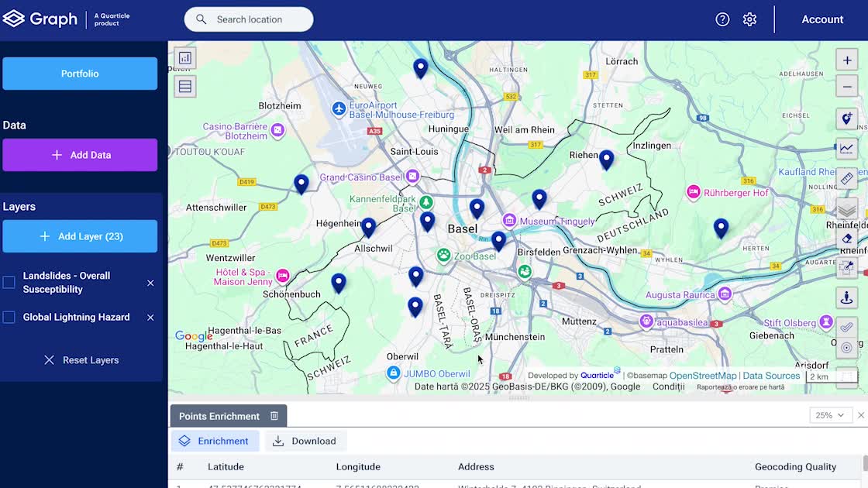
Task: Open the Condiții terms link
Action: [x=668, y=387]
